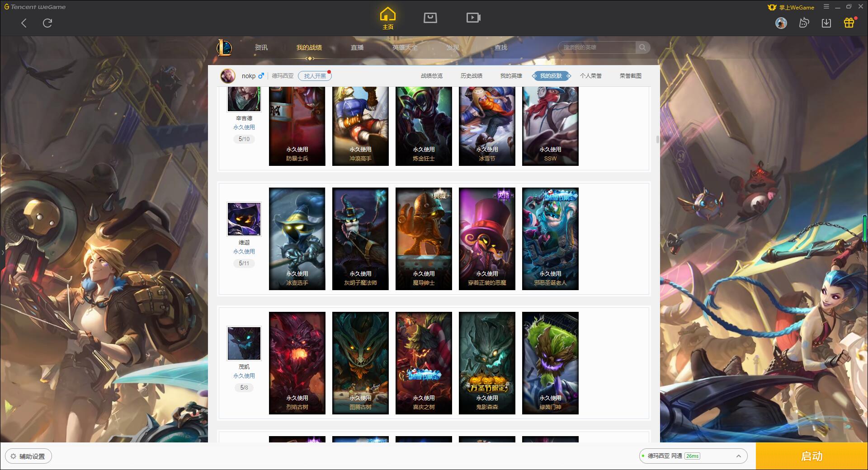Open the 主页 home icon
Image resolution: width=868 pixels, height=470 pixels.
tap(387, 19)
